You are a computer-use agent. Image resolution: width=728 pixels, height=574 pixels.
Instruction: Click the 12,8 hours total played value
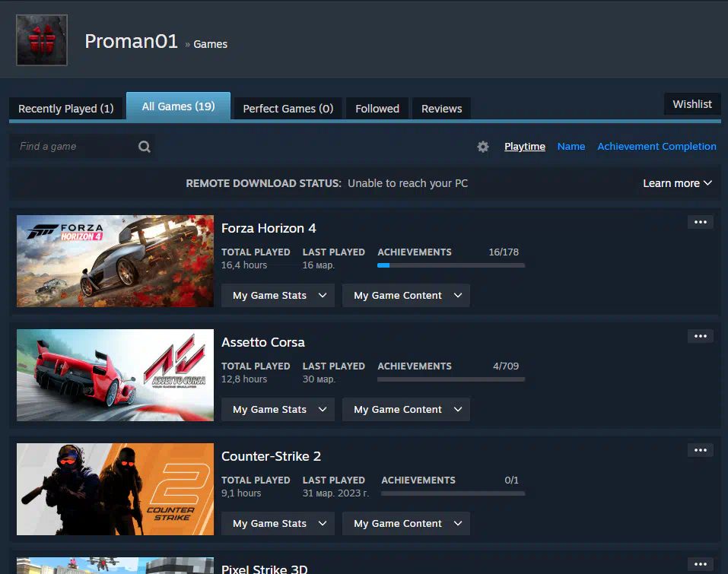pos(244,379)
